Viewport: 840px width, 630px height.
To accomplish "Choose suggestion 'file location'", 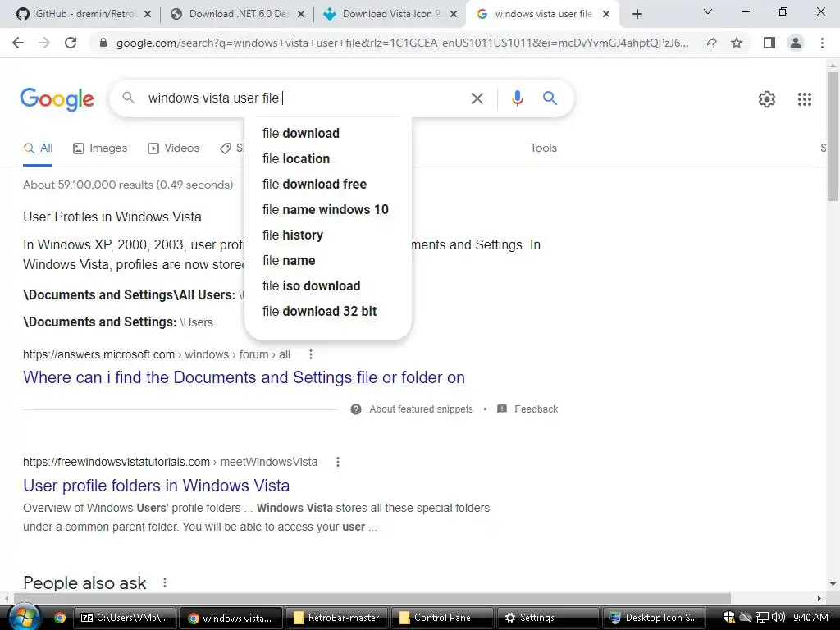I will (328, 158).
